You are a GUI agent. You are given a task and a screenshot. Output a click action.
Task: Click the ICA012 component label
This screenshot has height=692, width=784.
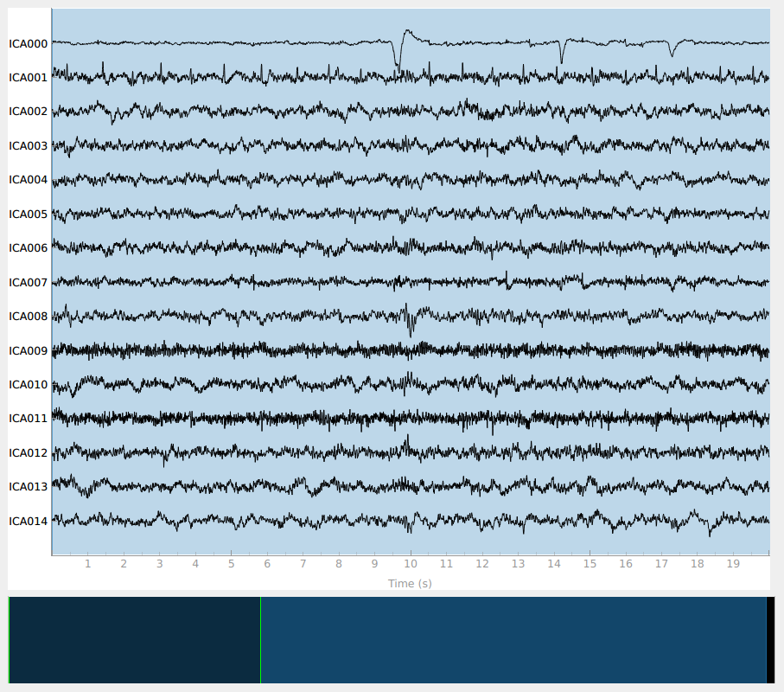28,453
